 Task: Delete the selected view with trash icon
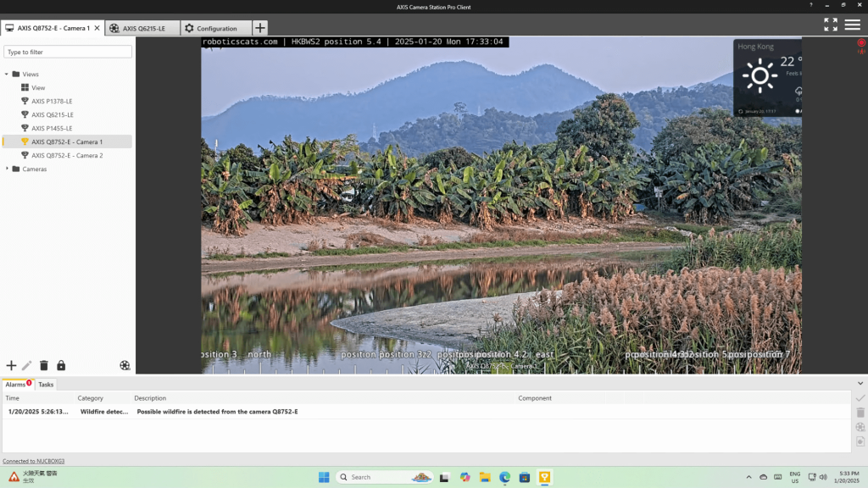coord(44,365)
